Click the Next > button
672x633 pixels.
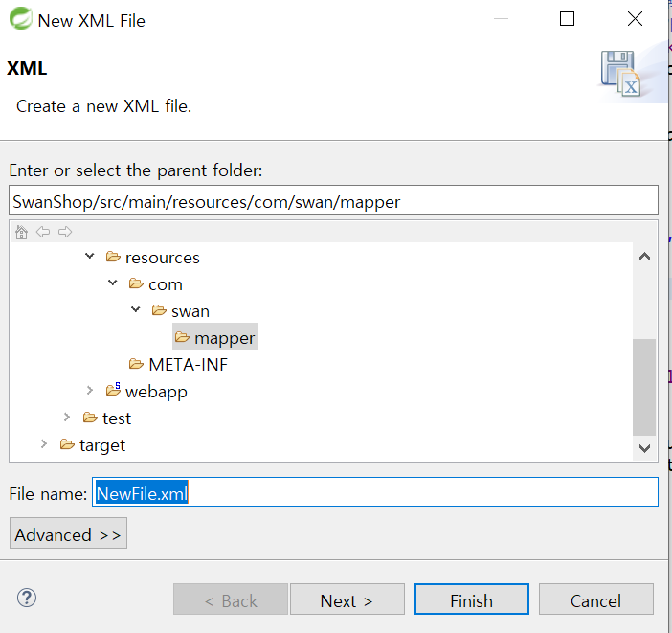[x=347, y=599]
